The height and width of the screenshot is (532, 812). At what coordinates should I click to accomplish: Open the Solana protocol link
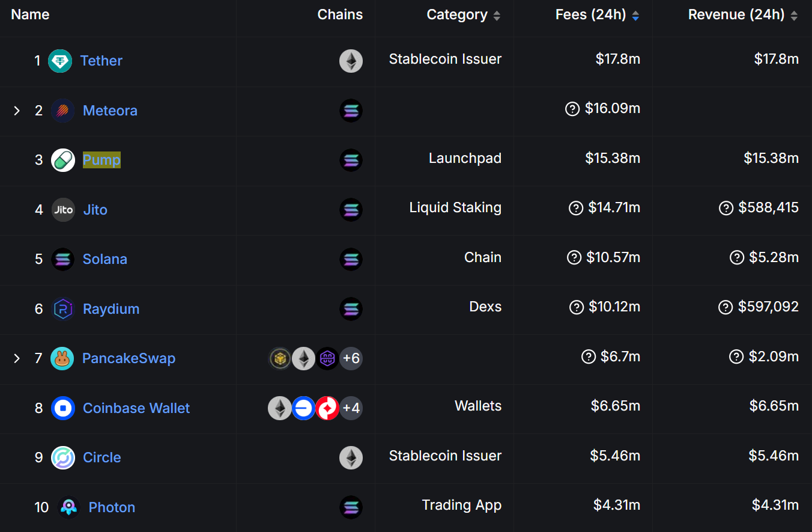pos(105,259)
